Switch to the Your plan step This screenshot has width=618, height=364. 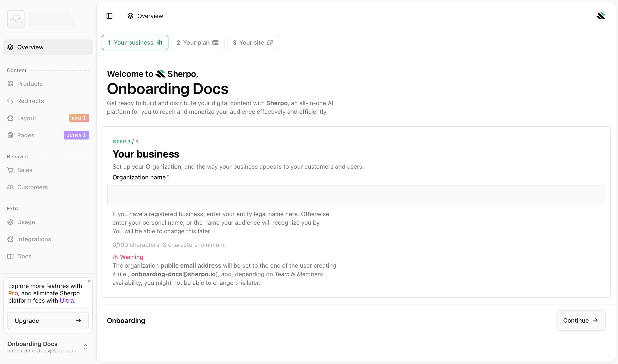198,42
